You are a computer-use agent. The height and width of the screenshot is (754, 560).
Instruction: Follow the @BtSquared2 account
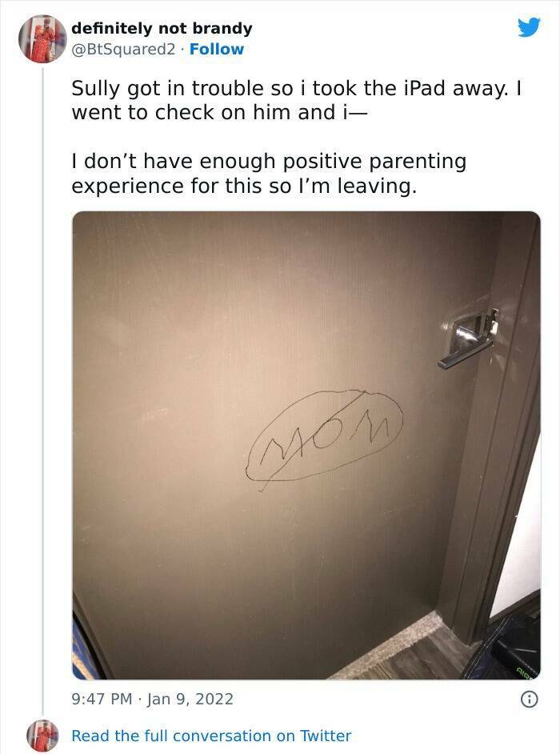click(x=216, y=49)
